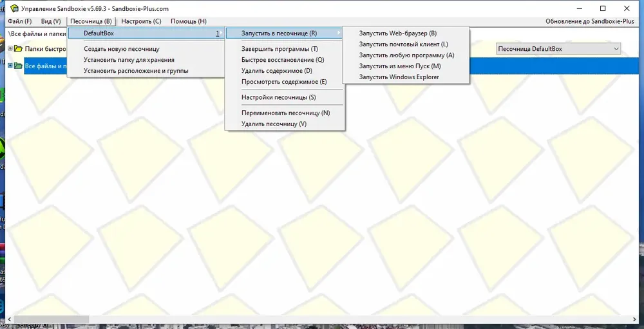Click the horizontal scrollbar thumb
644x329 pixels.
click(x=52, y=319)
